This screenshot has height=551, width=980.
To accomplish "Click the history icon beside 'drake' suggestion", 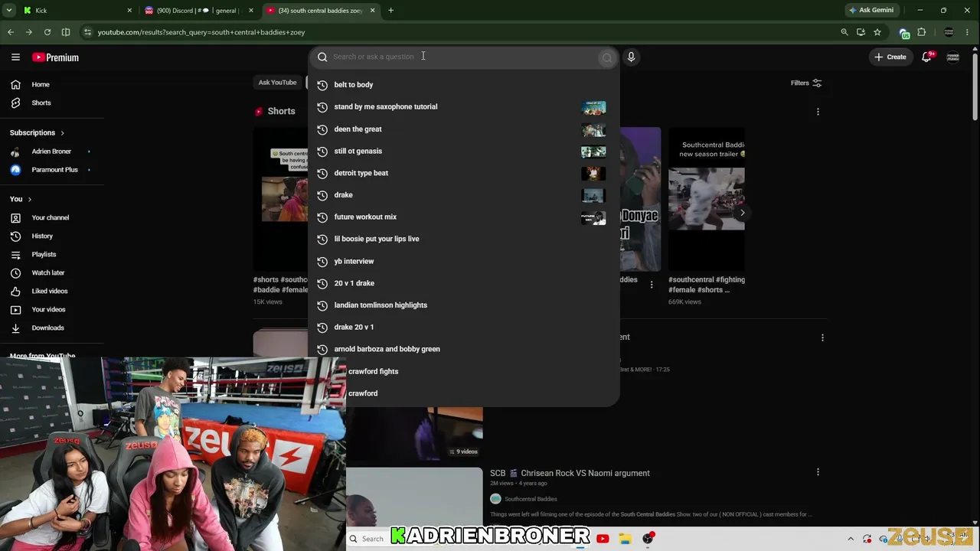I will click(x=322, y=195).
